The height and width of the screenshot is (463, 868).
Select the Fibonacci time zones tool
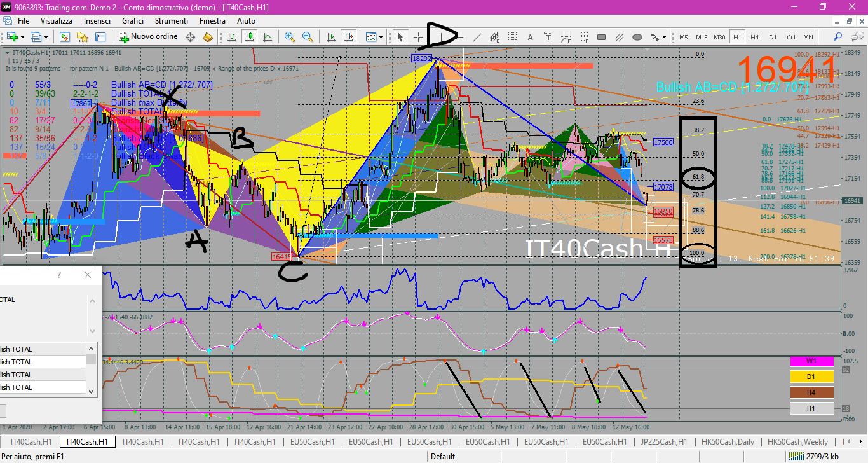point(584,37)
